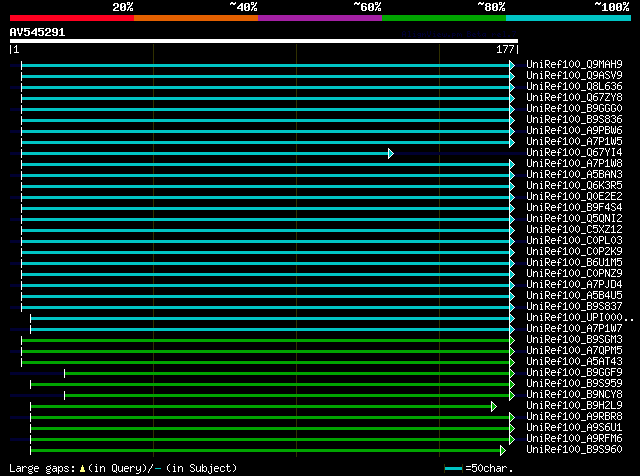640x476 pixels.
Task: Click the UniRef100_B9H2L9 label
Action: (x=574, y=406)
